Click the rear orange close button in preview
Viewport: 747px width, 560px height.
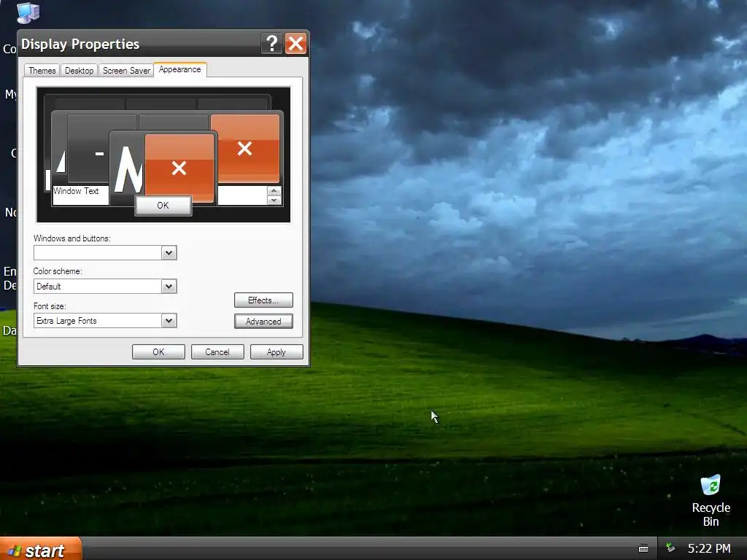tap(245, 148)
